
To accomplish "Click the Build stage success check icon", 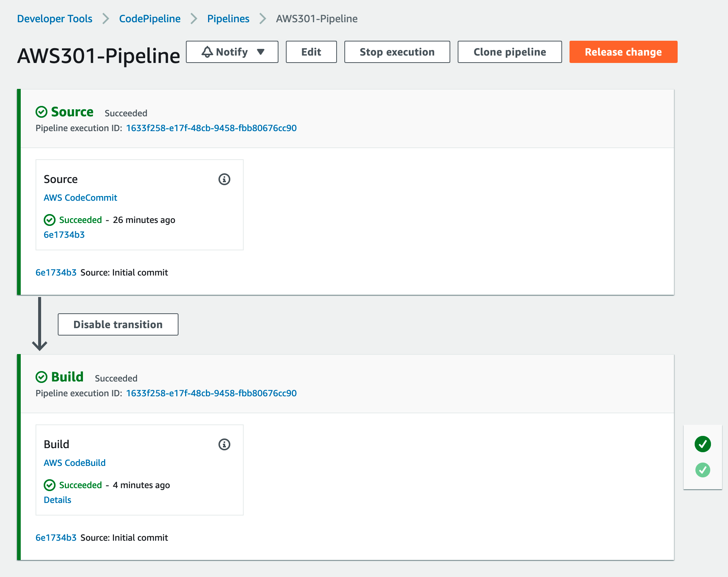I will click(41, 377).
